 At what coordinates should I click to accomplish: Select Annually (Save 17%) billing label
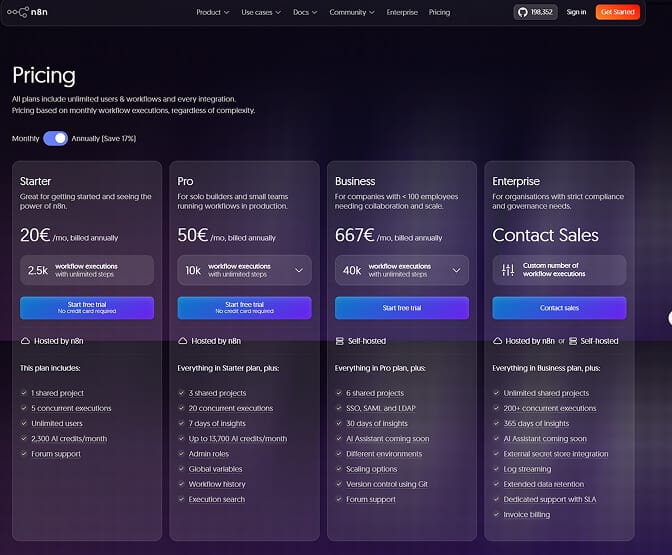104,138
